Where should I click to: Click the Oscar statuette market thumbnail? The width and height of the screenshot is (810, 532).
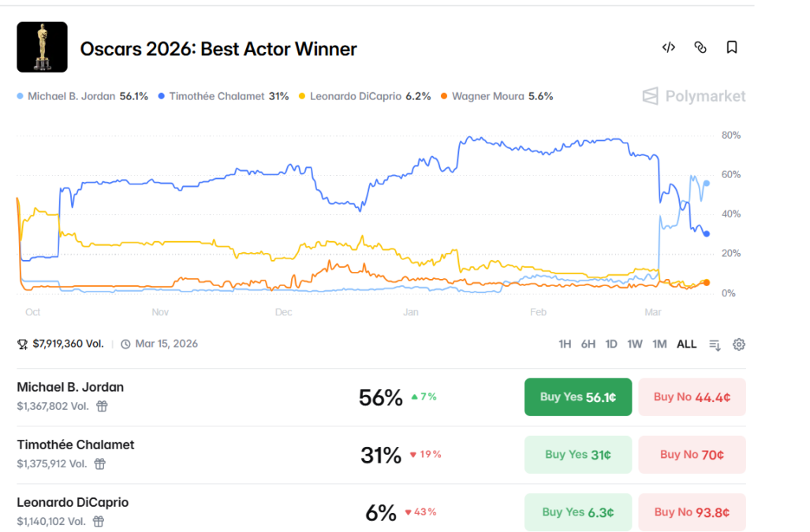pyautogui.click(x=42, y=47)
